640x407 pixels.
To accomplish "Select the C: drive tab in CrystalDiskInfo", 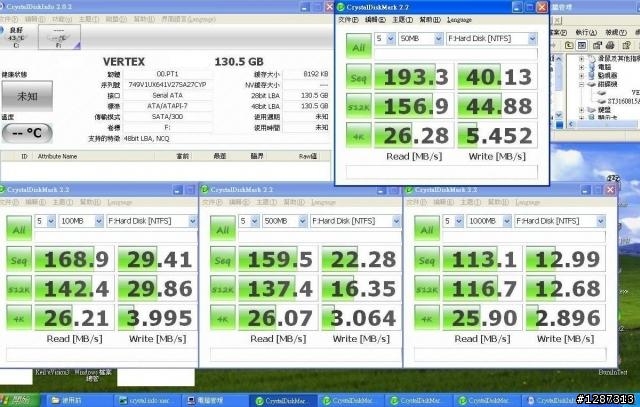I will (16, 37).
